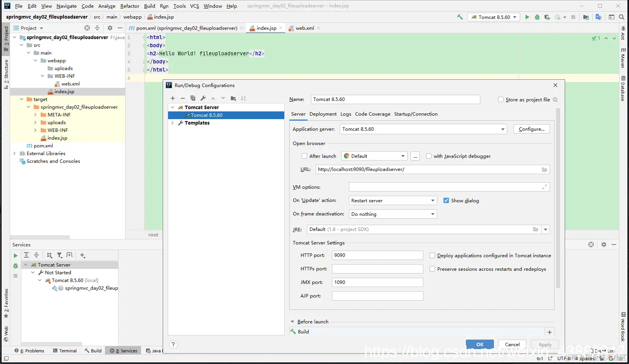Open Project panel settings gear
Image resolution: width=629 pixels, height=364 pixels.
pos(110,28)
